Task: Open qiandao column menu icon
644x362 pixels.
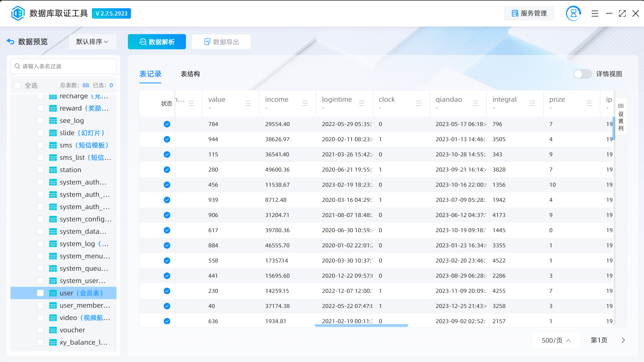Action: pyautogui.click(x=475, y=103)
